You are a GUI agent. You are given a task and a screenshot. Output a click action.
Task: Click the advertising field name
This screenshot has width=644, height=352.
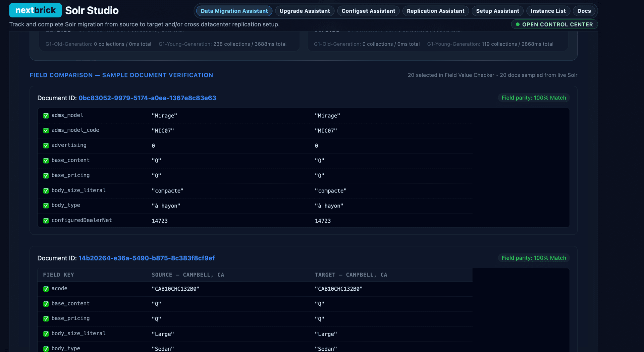pyautogui.click(x=69, y=145)
